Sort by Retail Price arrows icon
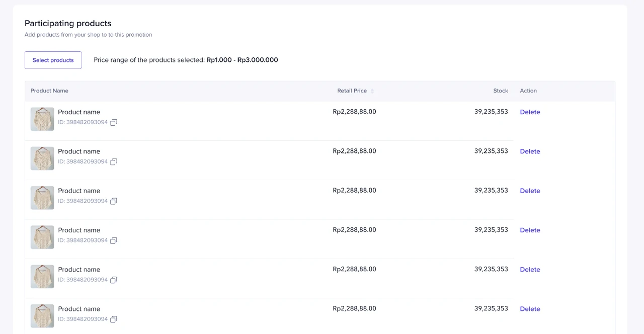This screenshot has width=644, height=334. tap(372, 91)
